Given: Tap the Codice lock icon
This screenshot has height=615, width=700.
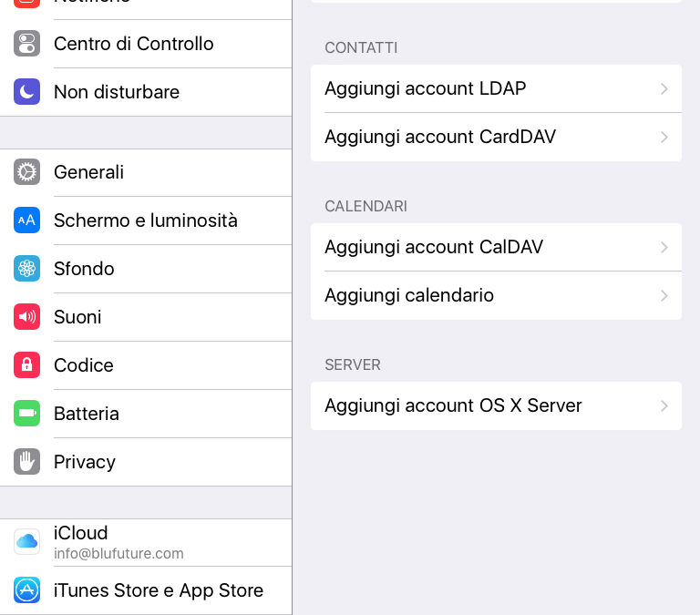Looking at the screenshot, I should tap(26, 365).
